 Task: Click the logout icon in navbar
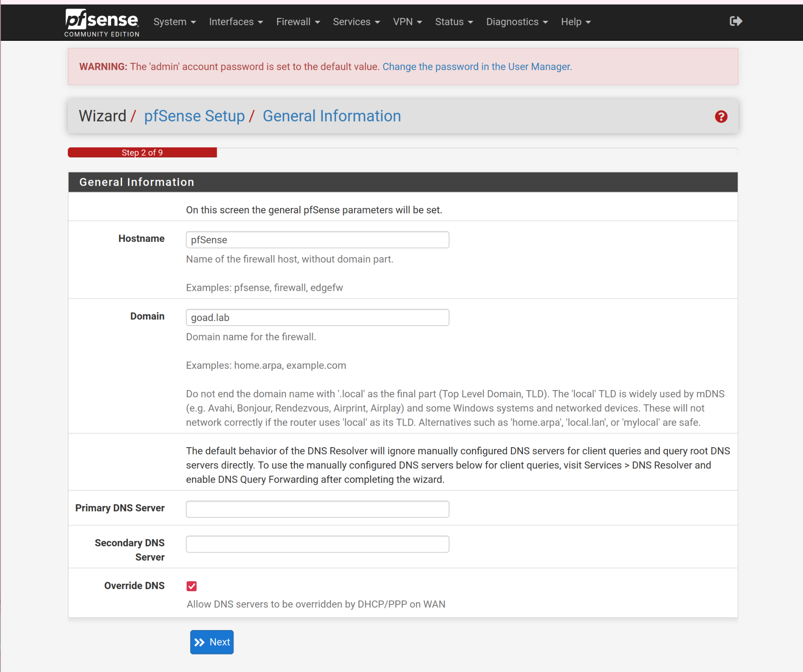point(735,21)
